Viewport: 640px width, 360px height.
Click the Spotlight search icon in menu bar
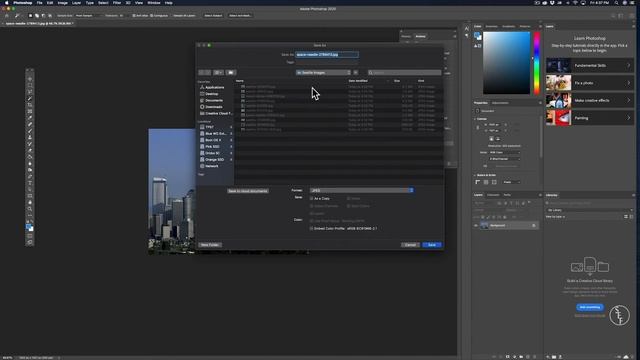click(616, 3)
